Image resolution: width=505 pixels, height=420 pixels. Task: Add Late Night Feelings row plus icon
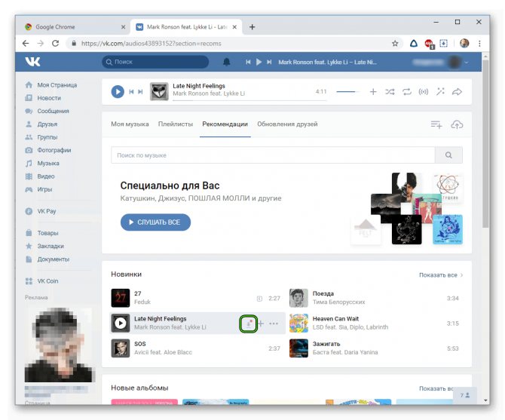[x=261, y=323]
